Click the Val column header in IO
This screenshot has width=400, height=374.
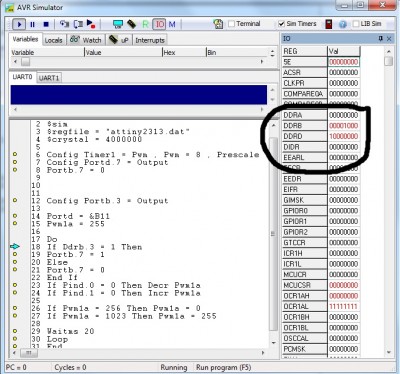[344, 51]
